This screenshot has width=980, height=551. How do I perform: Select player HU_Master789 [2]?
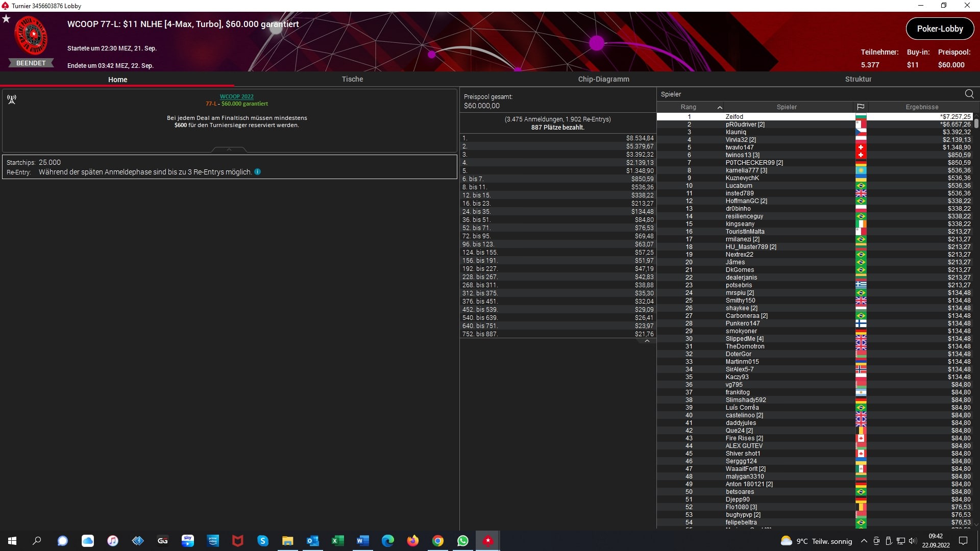click(815, 247)
